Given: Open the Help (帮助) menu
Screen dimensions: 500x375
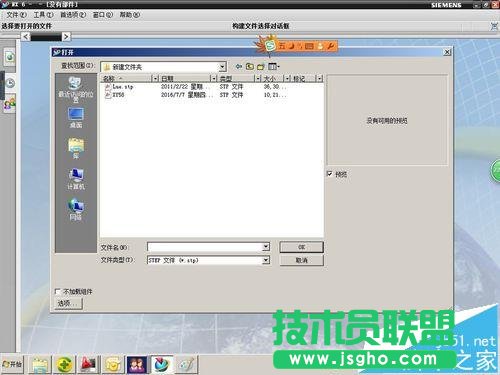Looking at the screenshot, I should point(129,15).
